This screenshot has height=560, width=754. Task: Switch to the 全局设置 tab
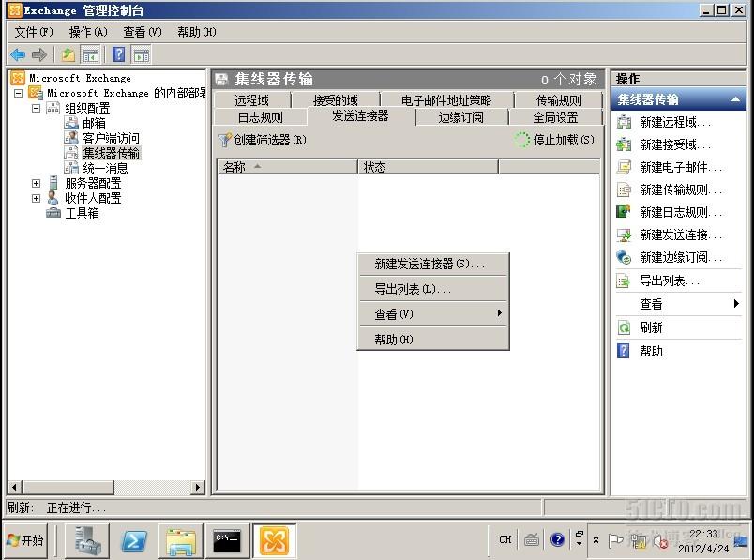[x=555, y=117]
